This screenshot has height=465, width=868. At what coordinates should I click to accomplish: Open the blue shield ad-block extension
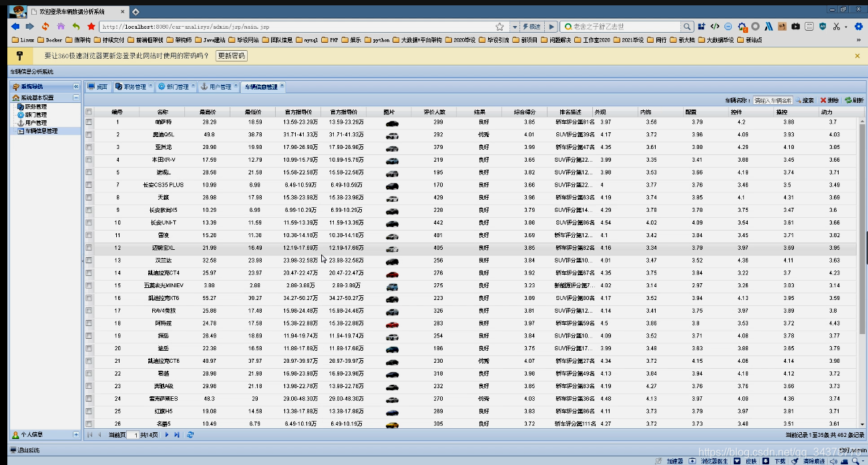823,27
